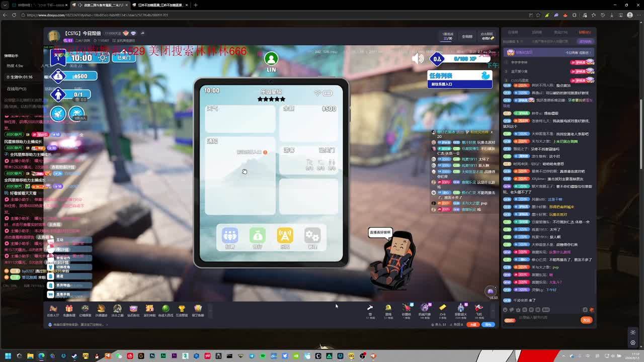Open Photoshop from the taskbar
Image resolution: width=644 pixels, height=362 pixels.
click(152, 356)
